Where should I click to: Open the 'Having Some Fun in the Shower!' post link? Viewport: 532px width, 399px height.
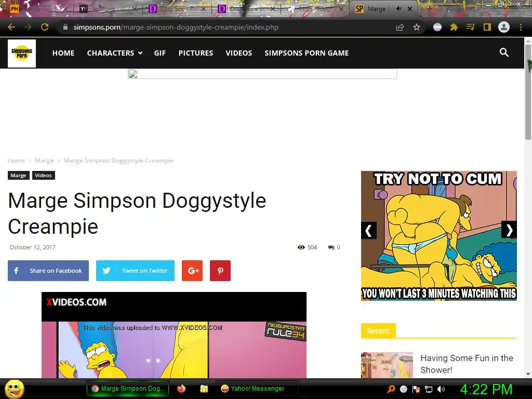[x=467, y=364]
